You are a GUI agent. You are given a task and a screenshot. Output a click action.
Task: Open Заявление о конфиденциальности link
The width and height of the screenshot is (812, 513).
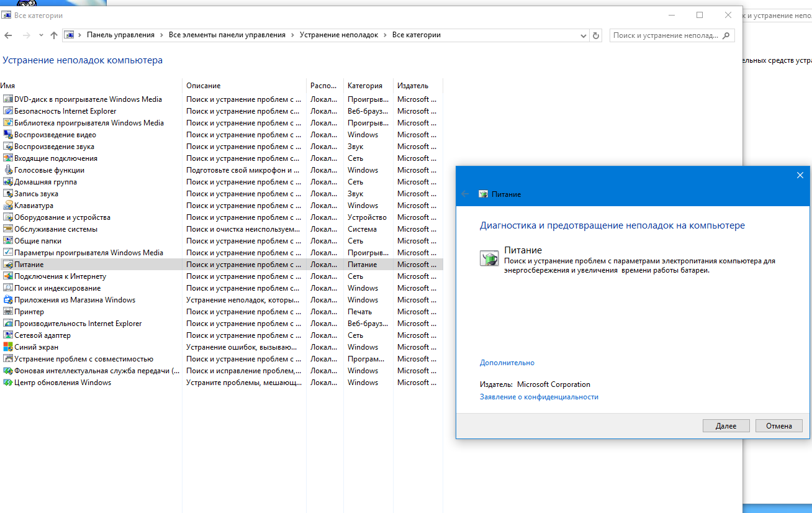539,397
